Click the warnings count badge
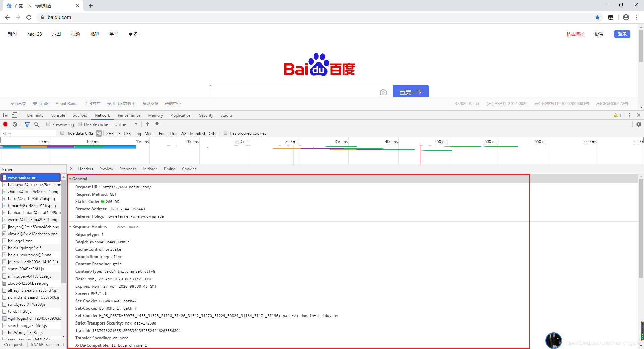The image size is (644, 349). click(618, 115)
